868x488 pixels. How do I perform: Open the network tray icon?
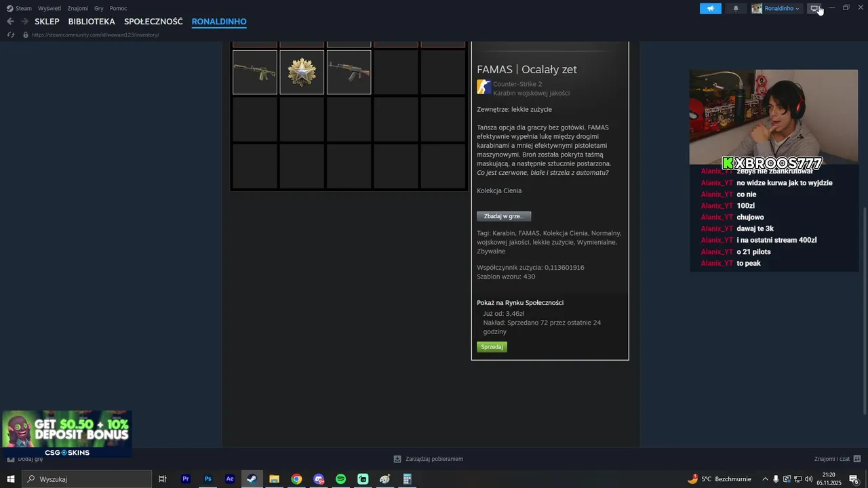797,479
